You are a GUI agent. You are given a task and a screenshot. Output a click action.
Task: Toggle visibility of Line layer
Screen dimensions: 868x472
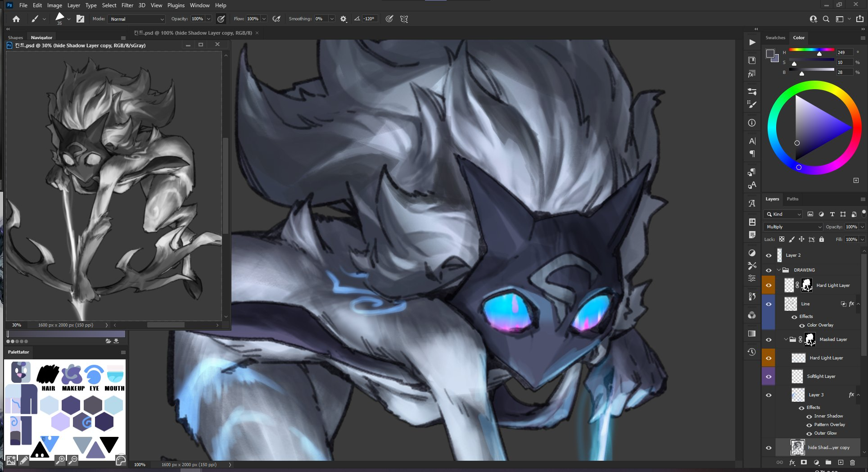pyautogui.click(x=769, y=304)
